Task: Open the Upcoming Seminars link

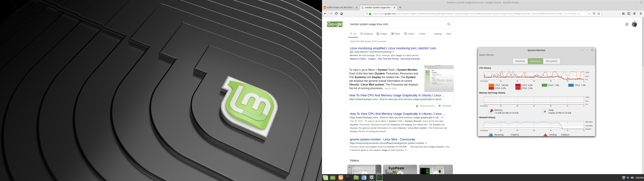Action: 410,59
